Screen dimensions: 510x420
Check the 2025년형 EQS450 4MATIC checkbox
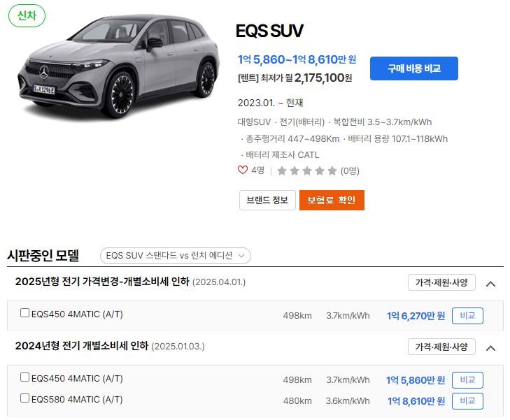(24, 313)
